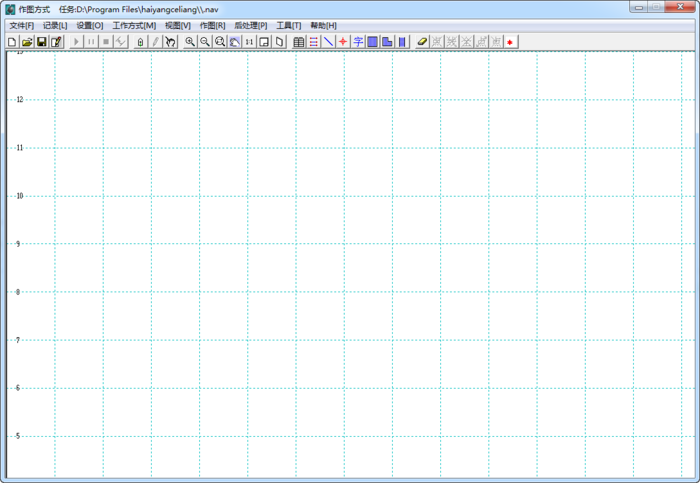
Task: Open a file with the folder icon
Action: point(27,42)
